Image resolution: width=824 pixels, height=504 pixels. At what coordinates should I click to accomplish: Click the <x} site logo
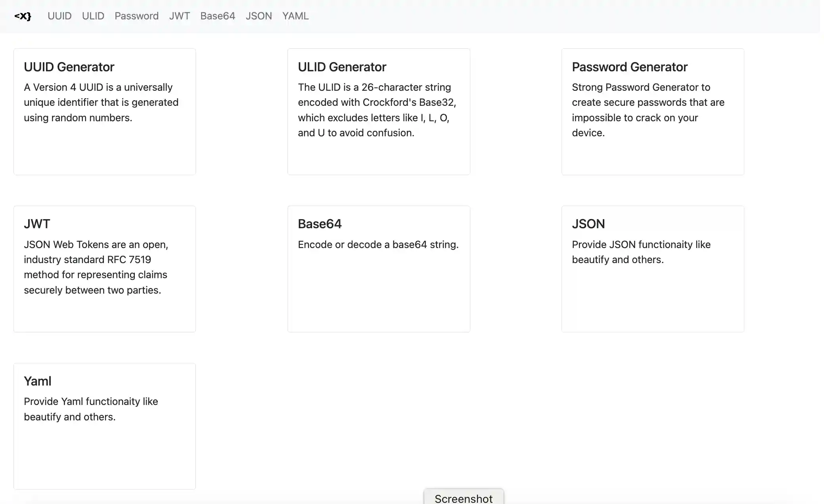pyautogui.click(x=23, y=16)
